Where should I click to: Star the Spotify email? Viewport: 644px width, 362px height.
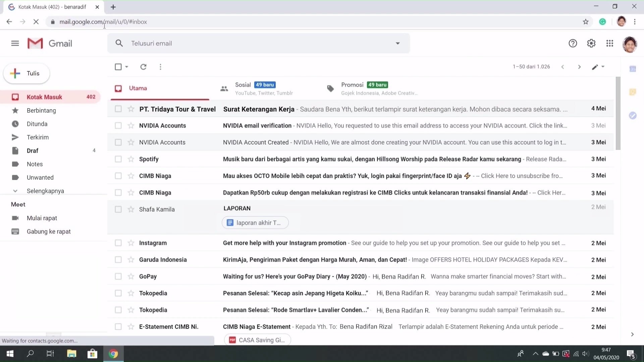click(x=131, y=159)
